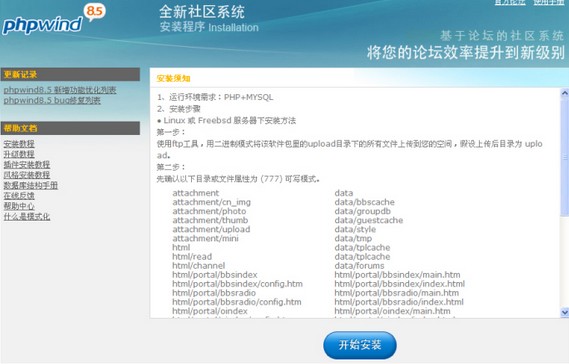
Task: Click the 第一步 label
Action: click(171, 132)
